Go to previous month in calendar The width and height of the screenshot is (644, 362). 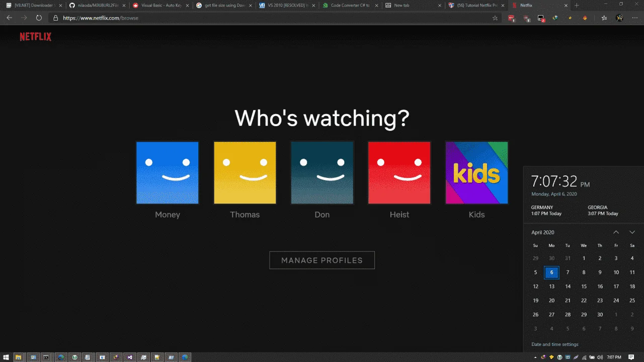tap(616, 232)
